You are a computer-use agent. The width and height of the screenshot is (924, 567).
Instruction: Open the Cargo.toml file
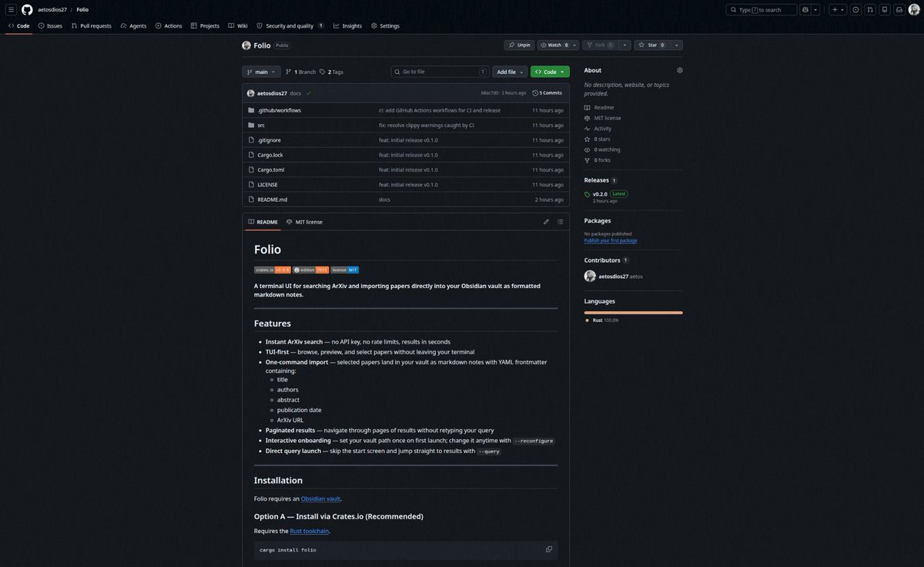(270, 169)
